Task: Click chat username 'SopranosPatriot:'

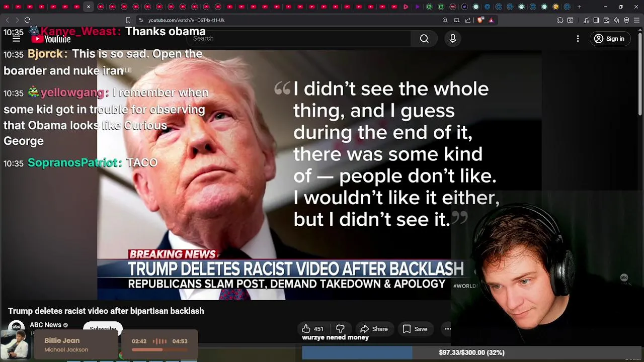Action: pyautogui.click(x=75, y=163)
